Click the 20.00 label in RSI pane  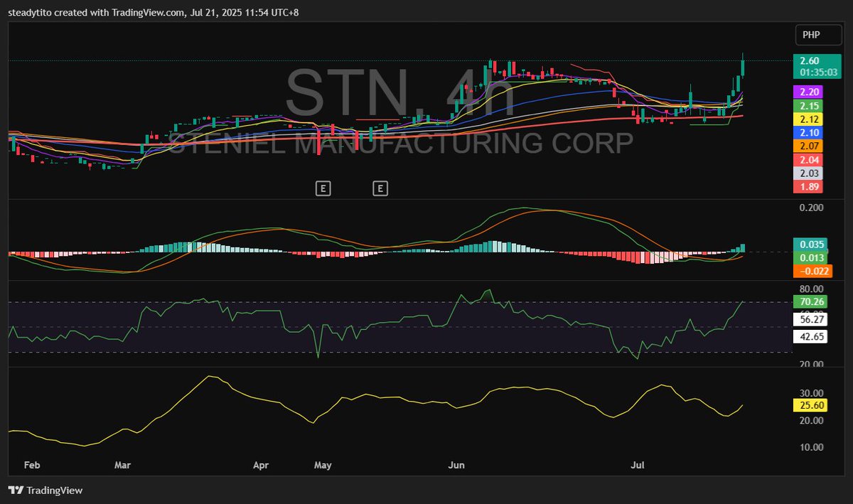pos(811,364)
